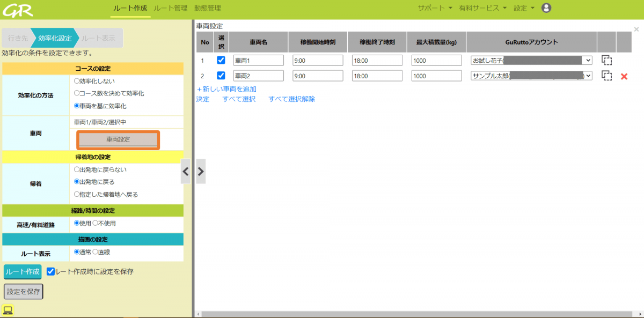This screenshot has width=644, height=318.
Task: Uncheck selection checkbox for 車両1
Action: (x=221, y=60)
